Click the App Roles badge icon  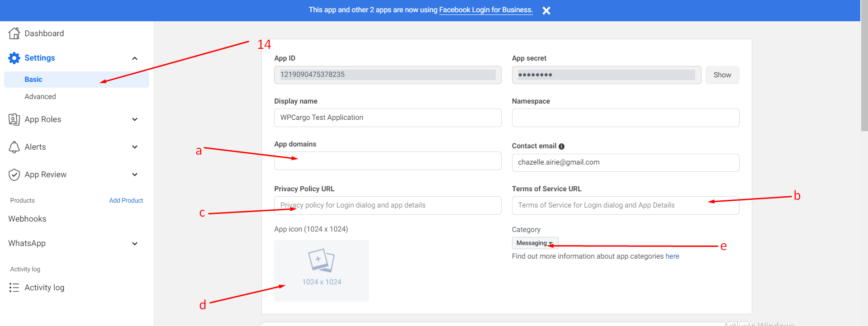14,119
